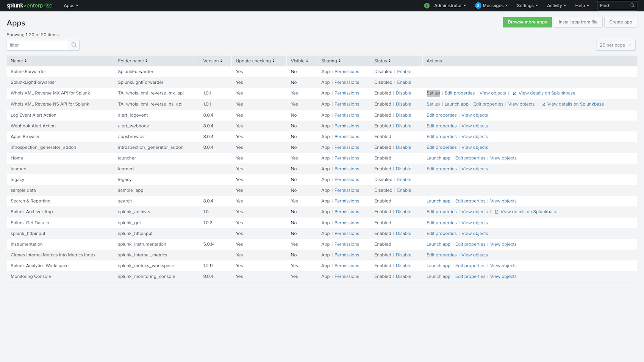Sort by the Version column
Screen dimensions: 644x362
[213, 61]
